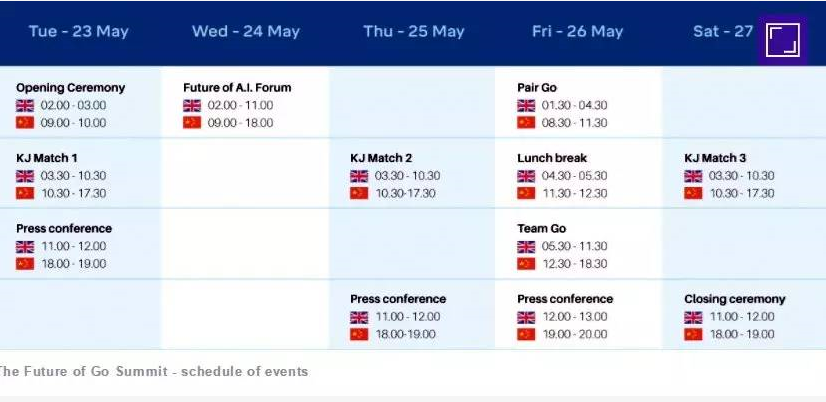This screenshot has height=402, width=826.
Task: Click the Opening Ceremony event title
Action: 71,87
